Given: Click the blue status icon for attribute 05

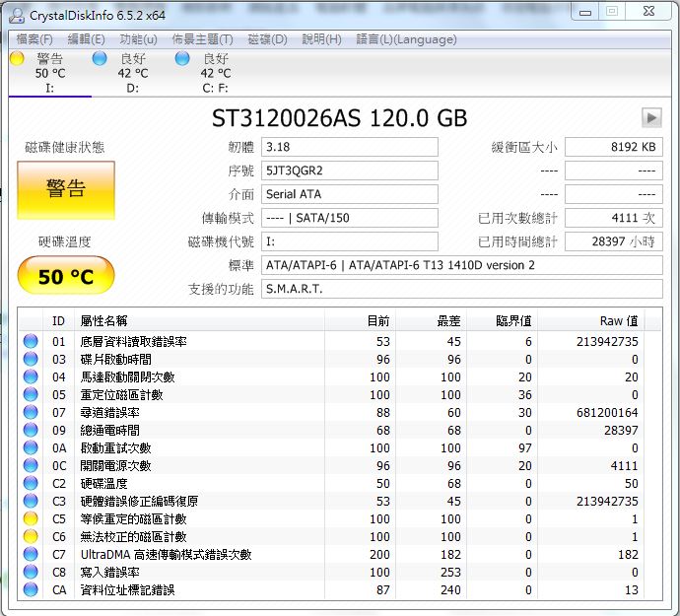Looking at the screenshot, I should pyautogui.click(x=31, y=395).
